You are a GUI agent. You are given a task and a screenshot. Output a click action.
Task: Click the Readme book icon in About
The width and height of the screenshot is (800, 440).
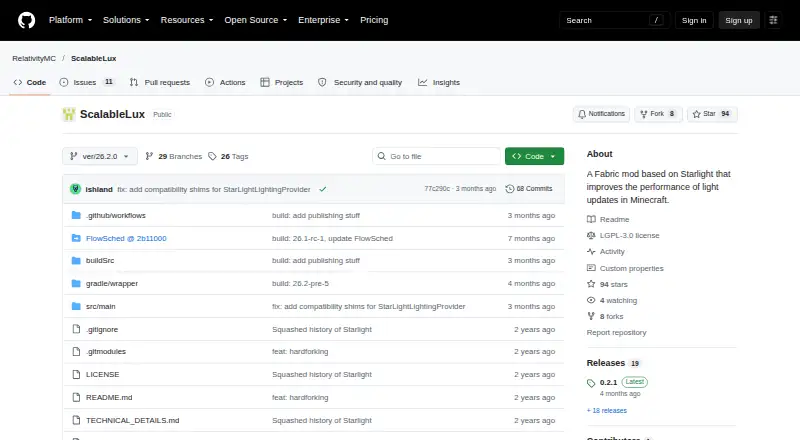tap(591, 219)
